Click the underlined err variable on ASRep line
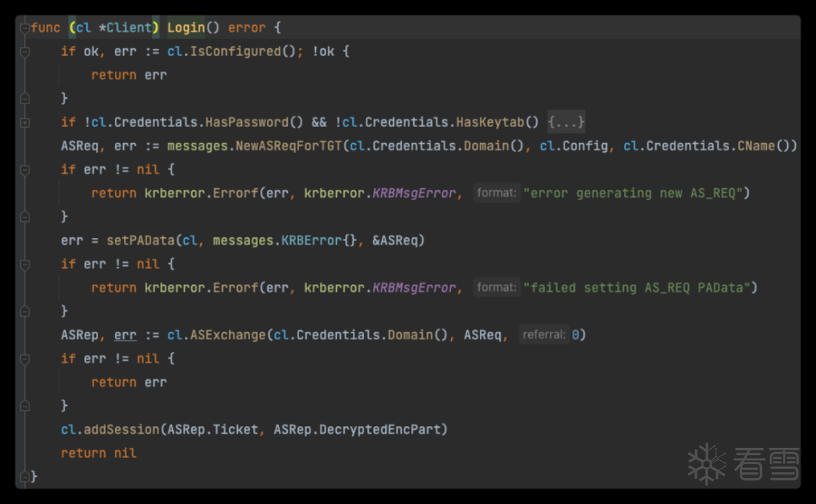The image size is (816, 504). tap(125, 335)
